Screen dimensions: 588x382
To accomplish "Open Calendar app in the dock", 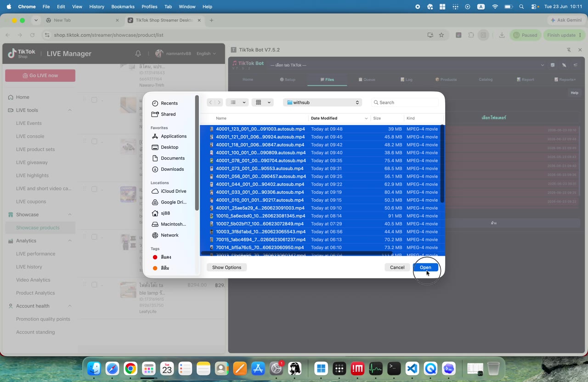I will tap(167, 368).
